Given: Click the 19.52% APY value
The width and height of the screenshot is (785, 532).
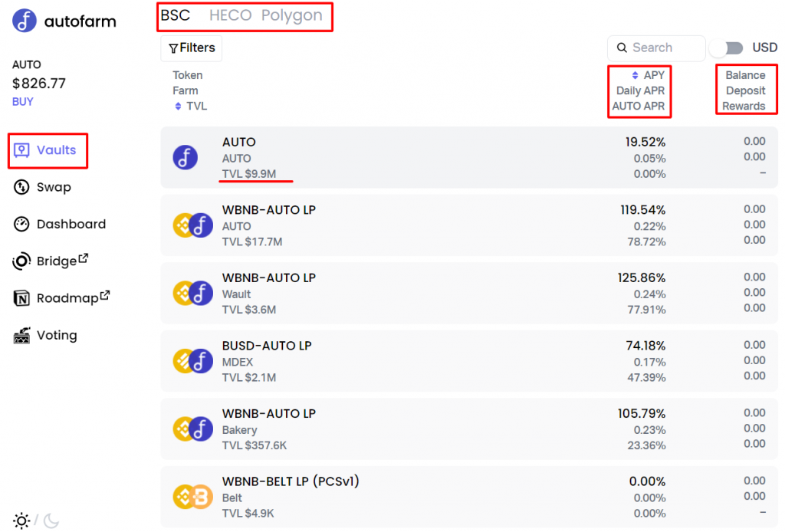Looking at the screenshot, I should click(x=645, y=142).
